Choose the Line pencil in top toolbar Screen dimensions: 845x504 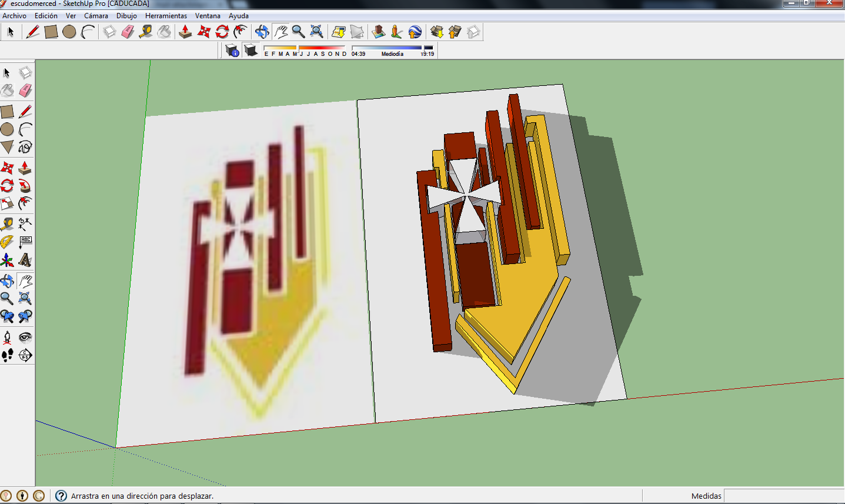[33, 32]
